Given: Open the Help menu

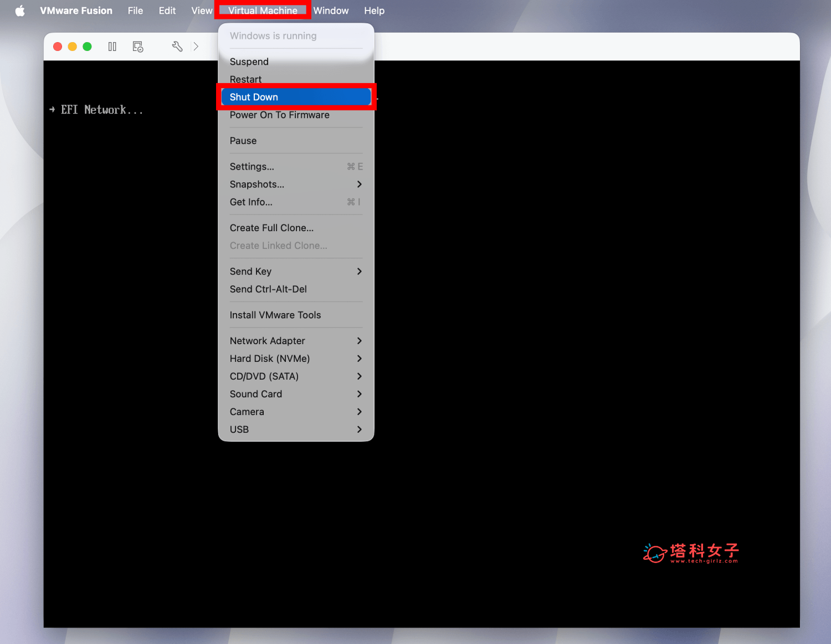Looking at the screenshot, I should (374, 11).
